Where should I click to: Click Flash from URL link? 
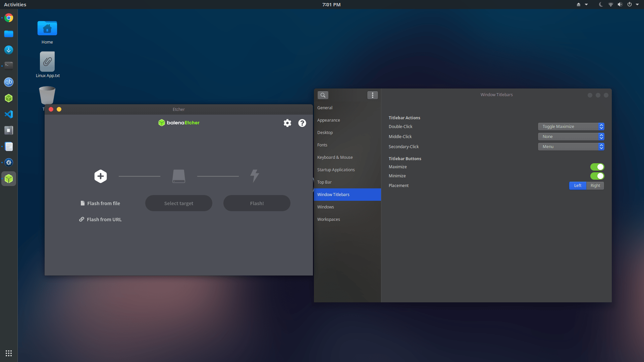pos(100,220)
